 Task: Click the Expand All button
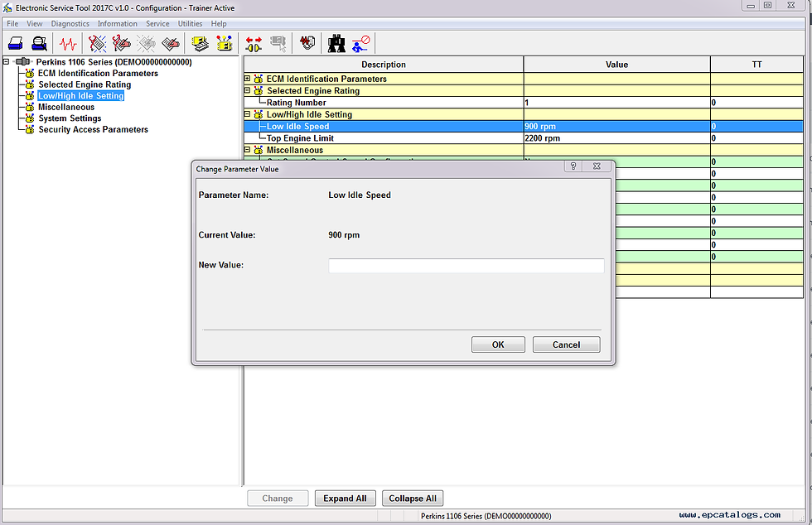tap(345, 499)
